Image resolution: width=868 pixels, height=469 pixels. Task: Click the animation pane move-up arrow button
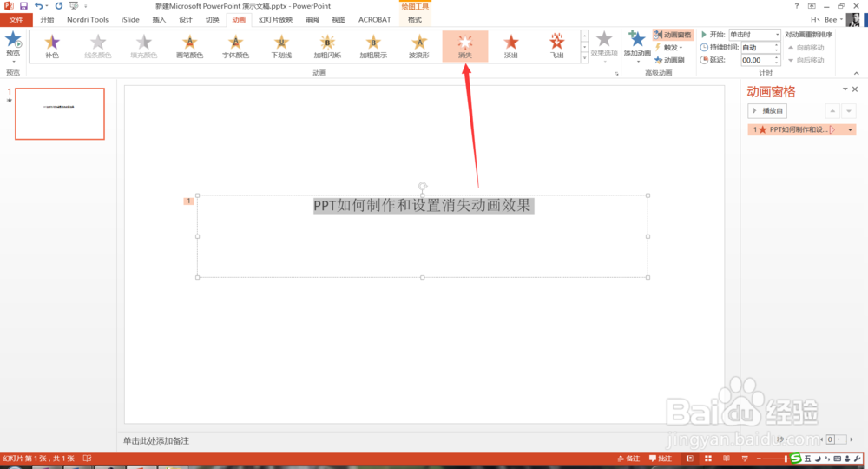point(832,111)
